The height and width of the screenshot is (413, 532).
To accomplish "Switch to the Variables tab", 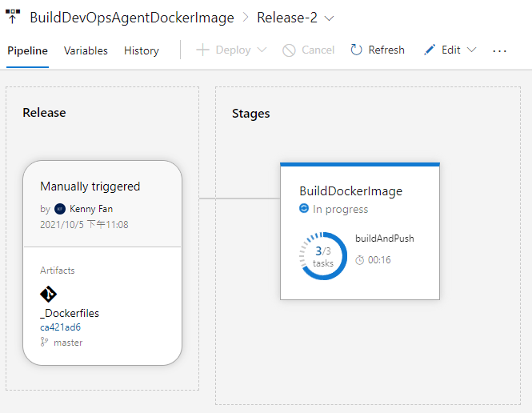I will 86,50.
